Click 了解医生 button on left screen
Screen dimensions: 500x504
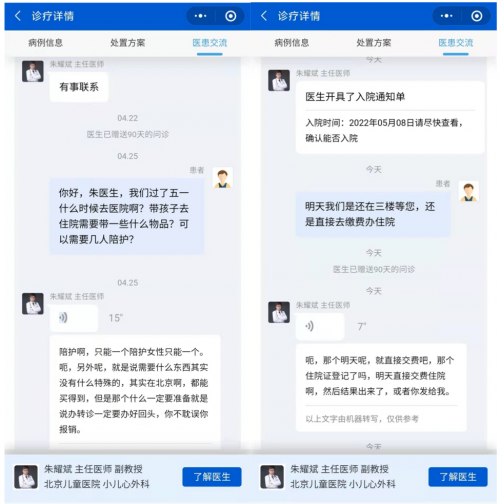[x=212, y=477]
